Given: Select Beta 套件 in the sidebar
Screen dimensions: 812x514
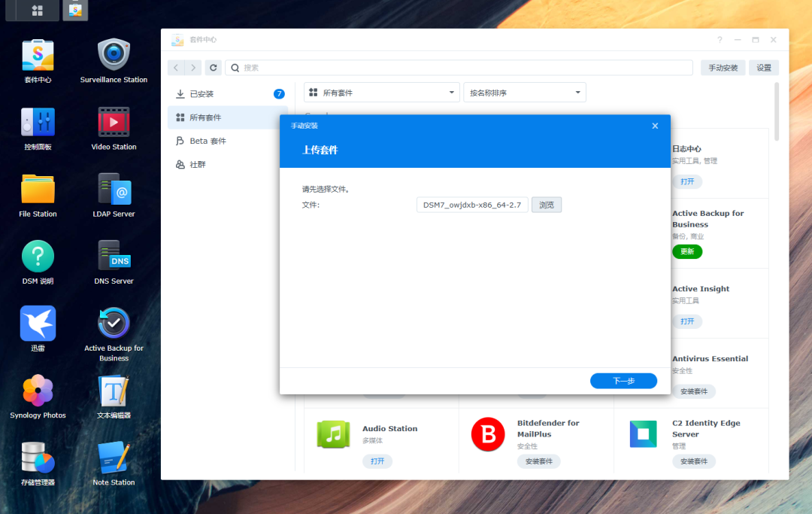Looking at the screenshot, I should pos(227,141).
